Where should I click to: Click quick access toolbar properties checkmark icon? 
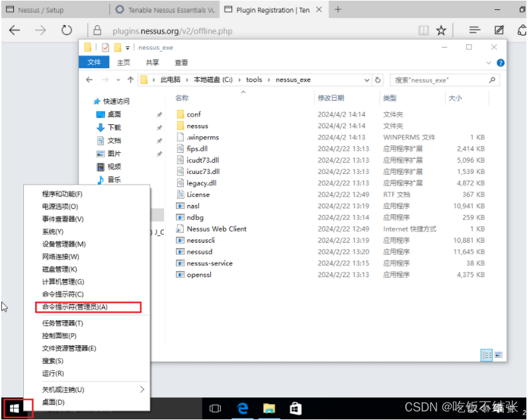point(105,48)
